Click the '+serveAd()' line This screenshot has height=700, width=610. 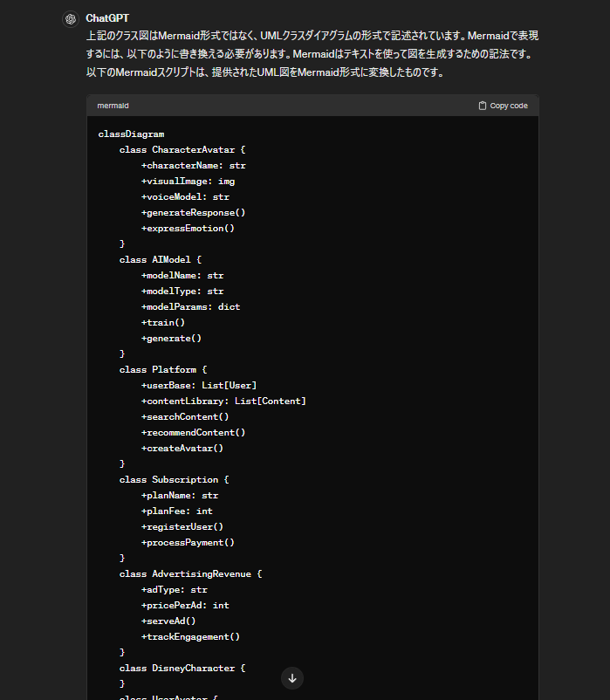tap(168, 621)
